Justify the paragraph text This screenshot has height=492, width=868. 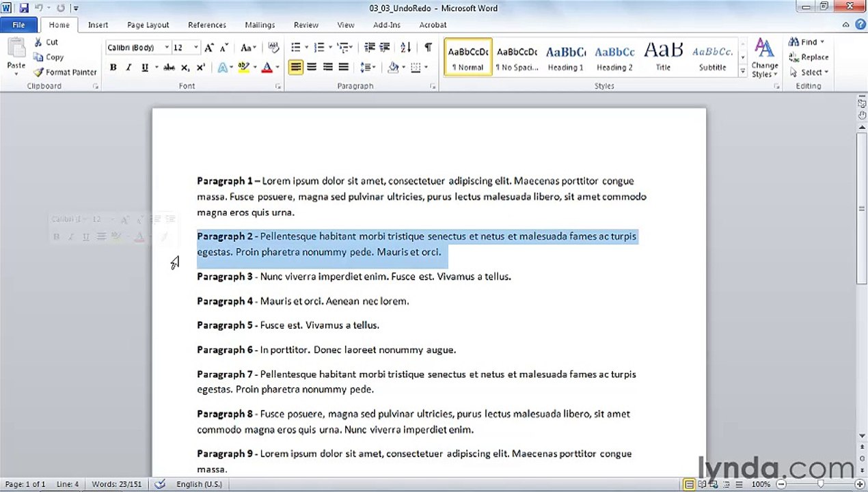point(343,67)
